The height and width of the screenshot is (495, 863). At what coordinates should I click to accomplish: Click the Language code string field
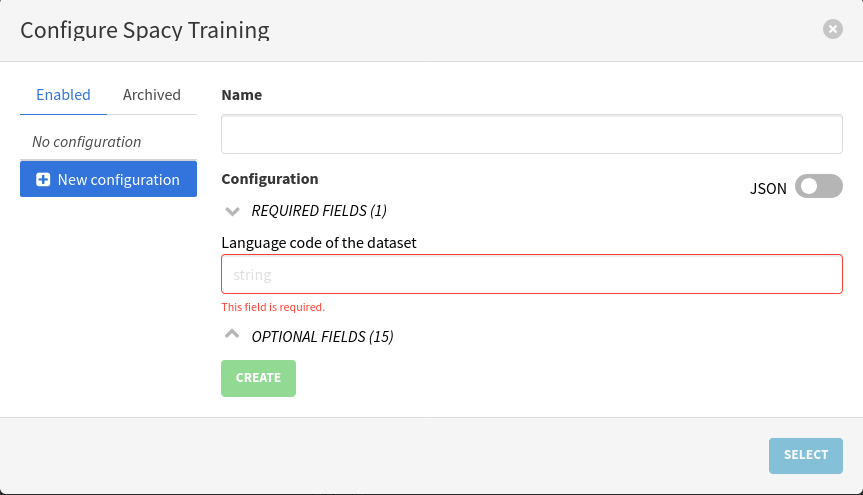pos(532,274)
